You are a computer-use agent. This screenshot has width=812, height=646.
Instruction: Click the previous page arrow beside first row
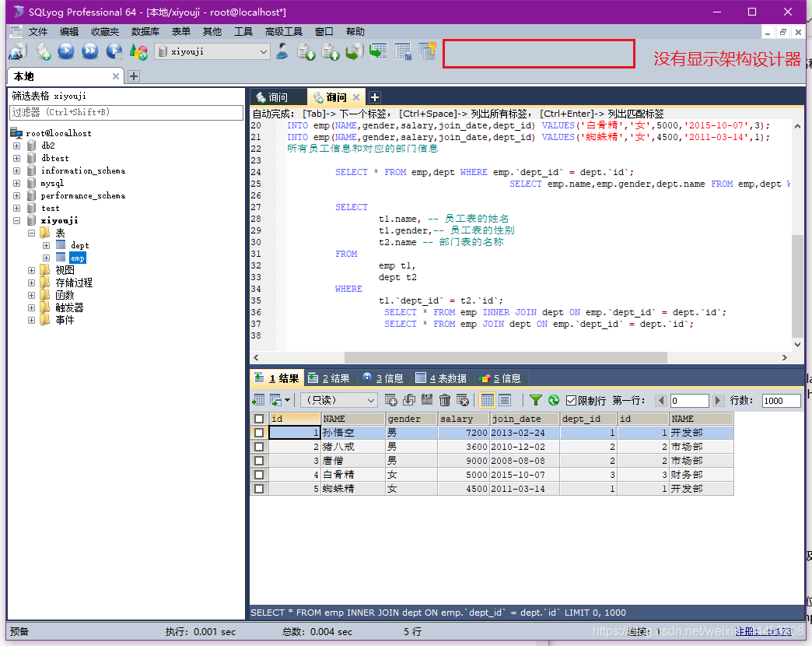pyautogui.click(x=661, y=401)
